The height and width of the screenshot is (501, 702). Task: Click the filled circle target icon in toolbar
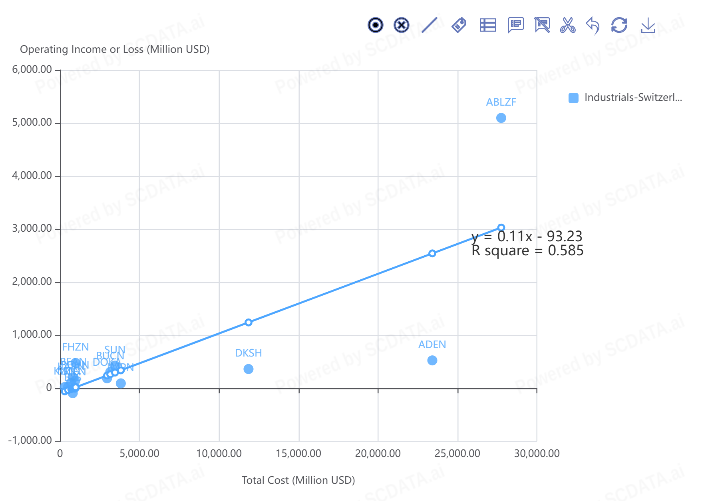click(375, 25)
